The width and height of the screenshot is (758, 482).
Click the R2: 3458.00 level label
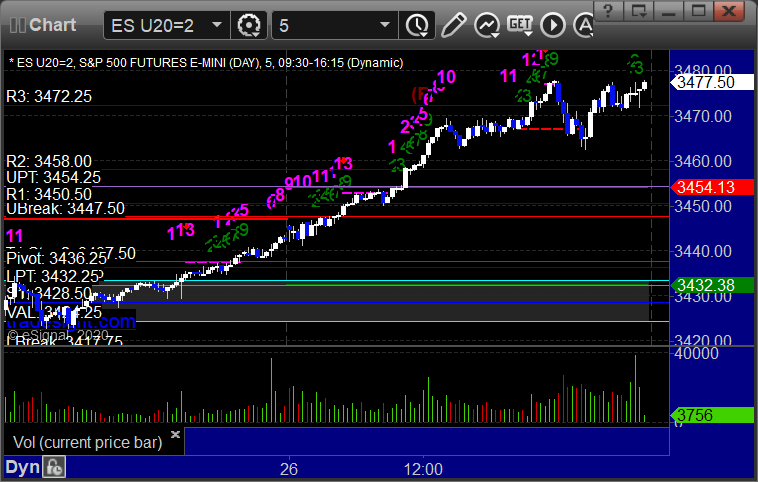(49, 161)
